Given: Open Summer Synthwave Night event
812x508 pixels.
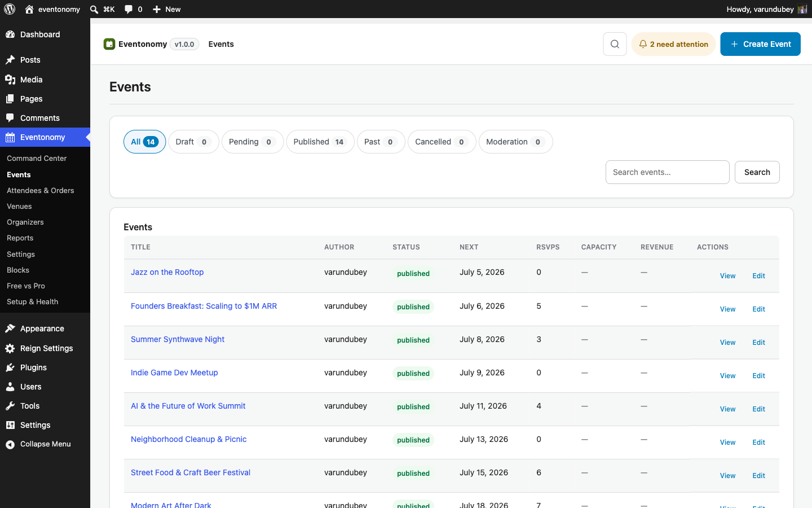Looking at the screenshot, I should click(x=178, y=339).
